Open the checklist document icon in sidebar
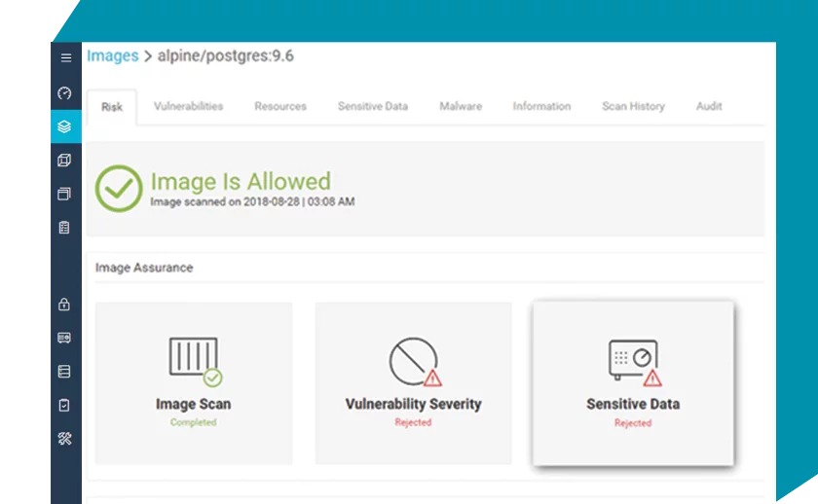Image resolution: width=818 pixels, height=504 pixels. pos(64,228)
